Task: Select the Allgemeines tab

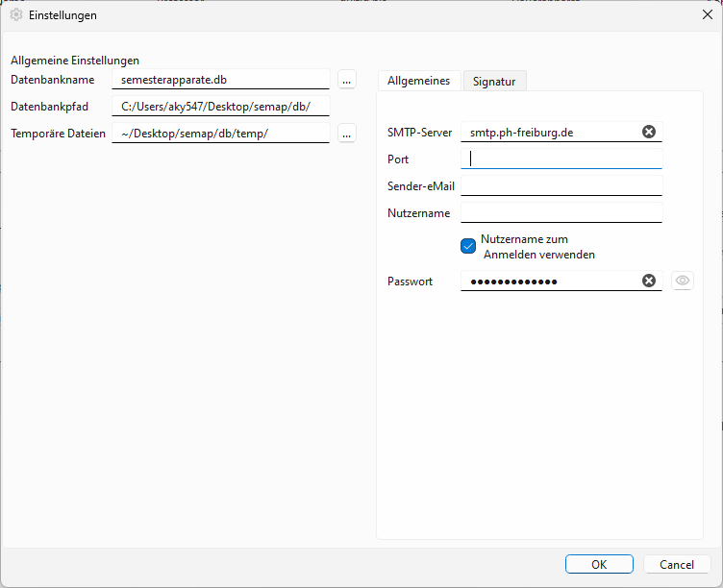Action: point(418,81)
